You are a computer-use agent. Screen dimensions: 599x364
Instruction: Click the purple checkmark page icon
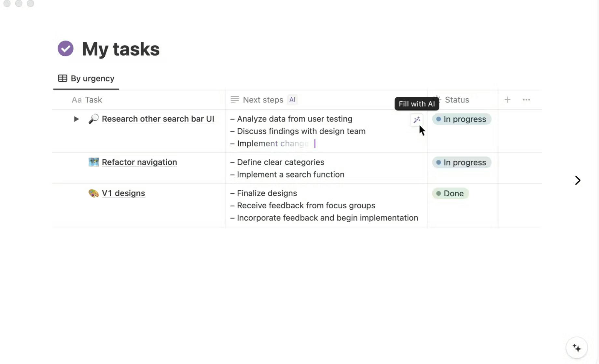pyautogui.click(x=65, y=48)
